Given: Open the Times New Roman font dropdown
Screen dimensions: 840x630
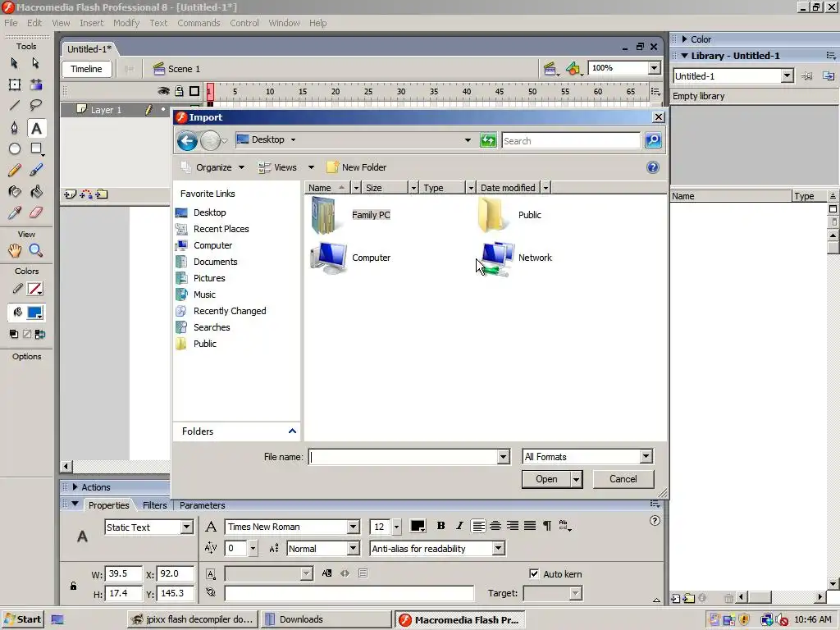Looking at the screenshot, I should click(353, 527).
